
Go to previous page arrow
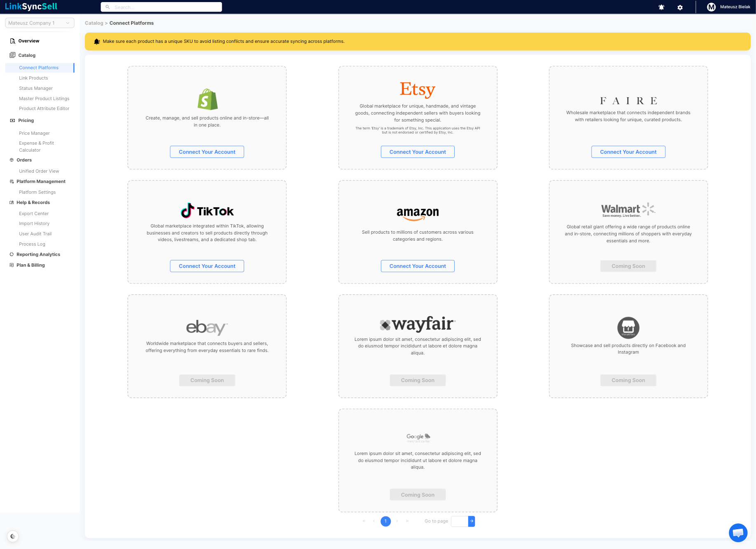tap(374, 521)
